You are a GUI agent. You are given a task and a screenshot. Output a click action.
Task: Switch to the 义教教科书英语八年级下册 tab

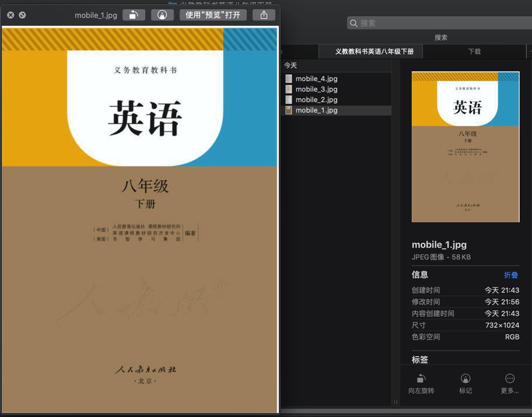[370, 51]
